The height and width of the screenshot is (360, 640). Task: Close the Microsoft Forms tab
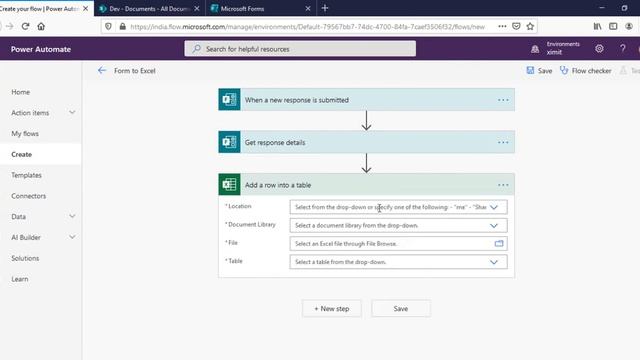(x=308, y=8)
